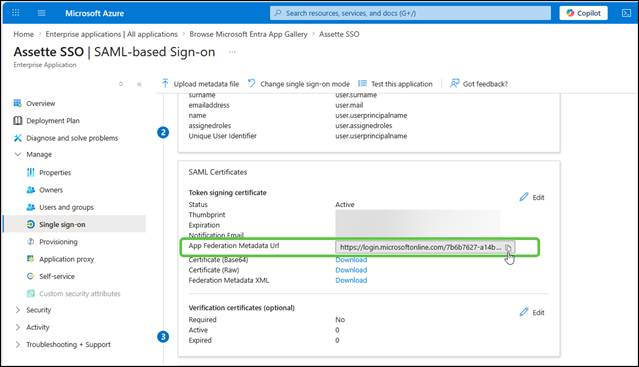This screenshot has width=639, height=367.
Task: Expand the Security section
Action: click(18, 310)
